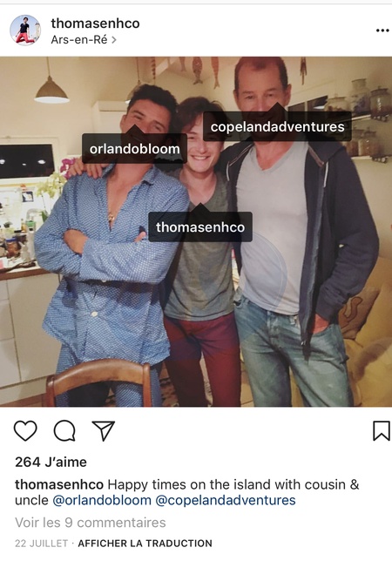The width and height of the screenshot is (392, 588).
Task: Open Ars-en-Ré location chevron
Action: [114, 40]
